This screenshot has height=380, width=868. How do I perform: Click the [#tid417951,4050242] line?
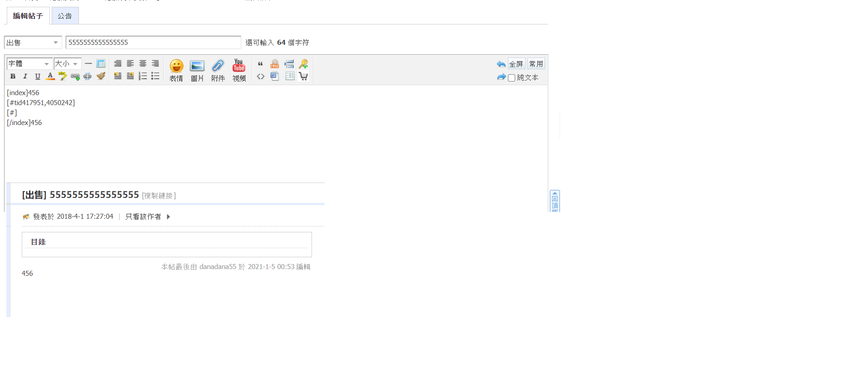click(x=41, y=103)
